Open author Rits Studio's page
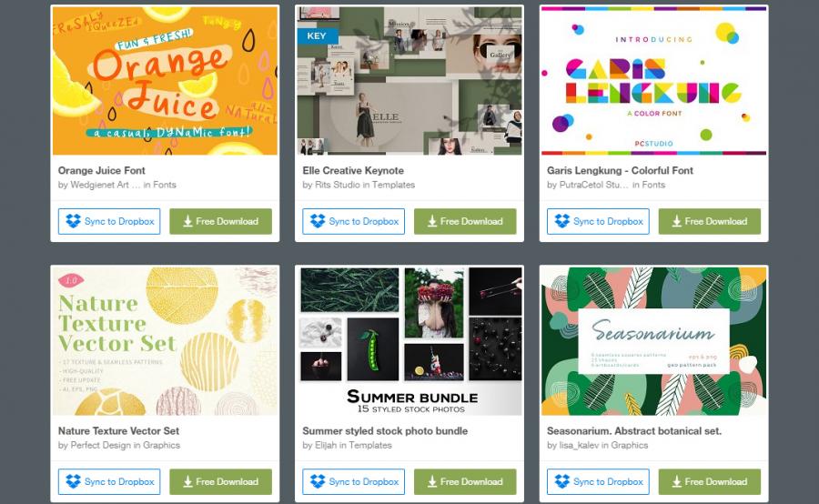The width and height of the screenshot is (819, 504). (x=338, y=185)
